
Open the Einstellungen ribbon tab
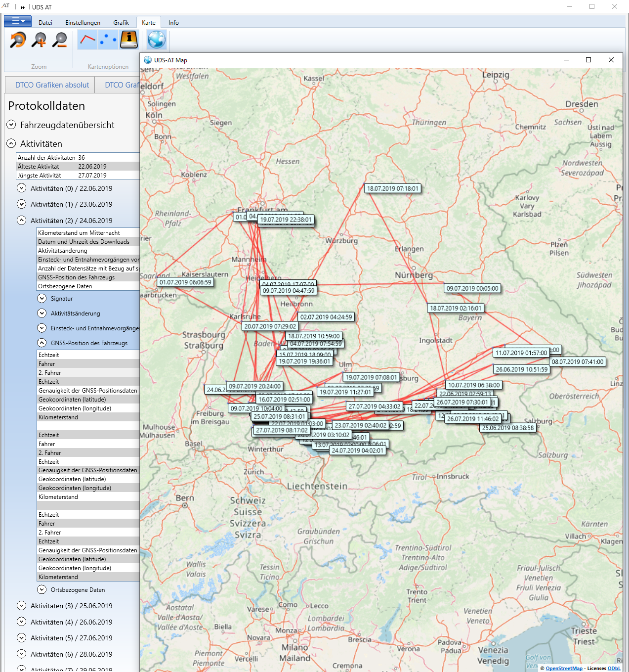[83, 23]
